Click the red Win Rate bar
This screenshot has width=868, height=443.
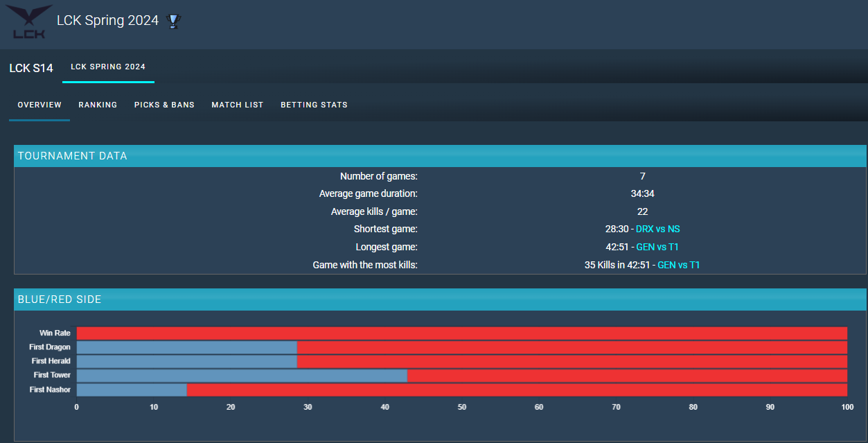[x=462, y=333]
